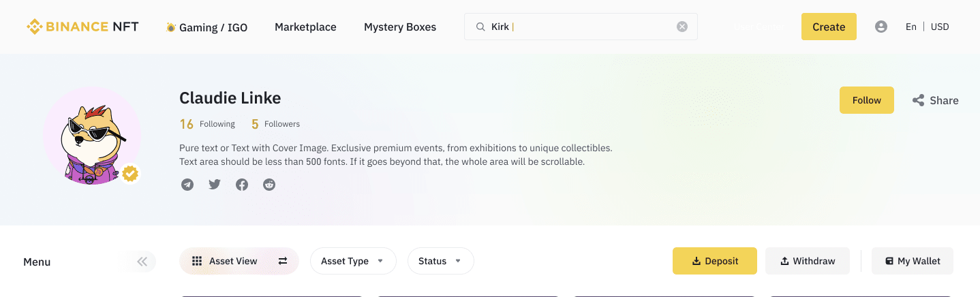The width and height of the screenshot is (980, 297).
Task: Click the Deposit button
Action: click(x=715, y=261)
